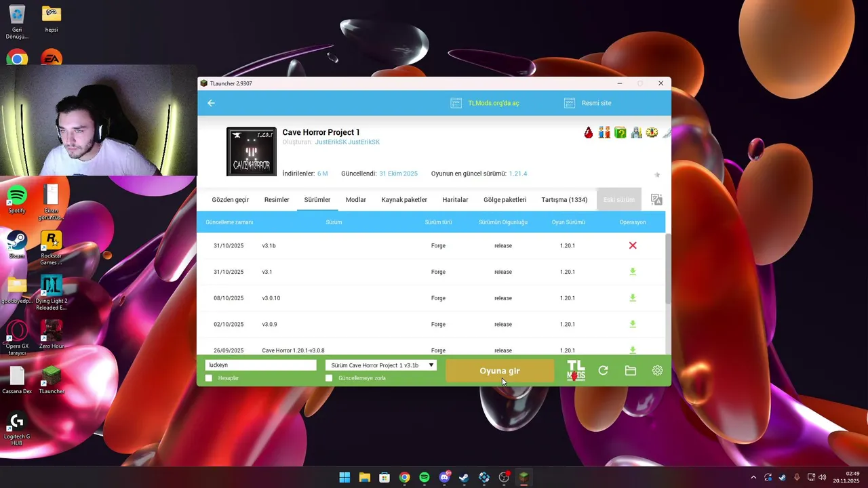Viewport: 868px width, 488px height.
Task: Open the TL Mods manager icon
Action: (x=576, y=371)
